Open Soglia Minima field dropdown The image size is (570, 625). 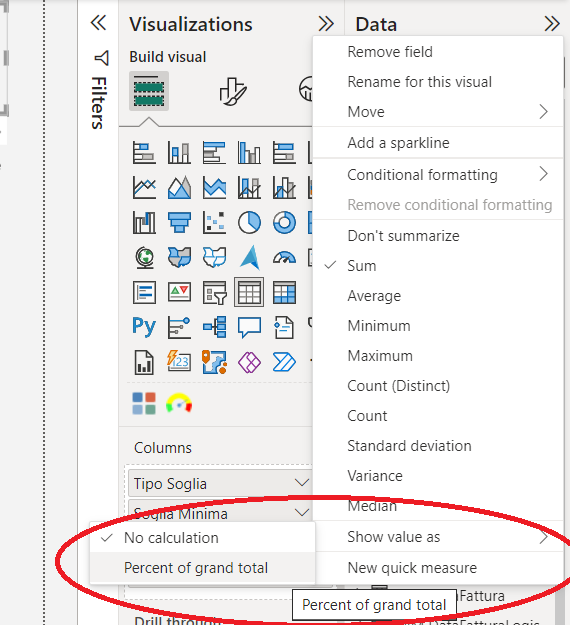pos(302,512)
